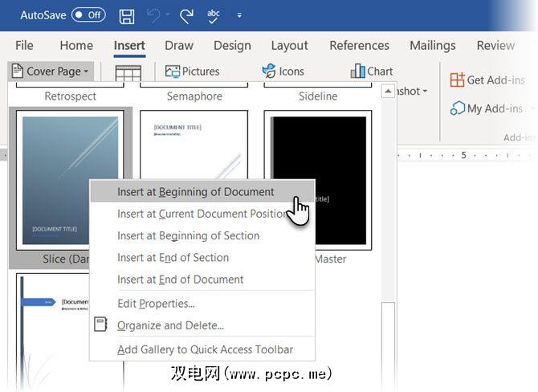
Task: Choose Insert at End of Document
Action: tap(202, 280)
